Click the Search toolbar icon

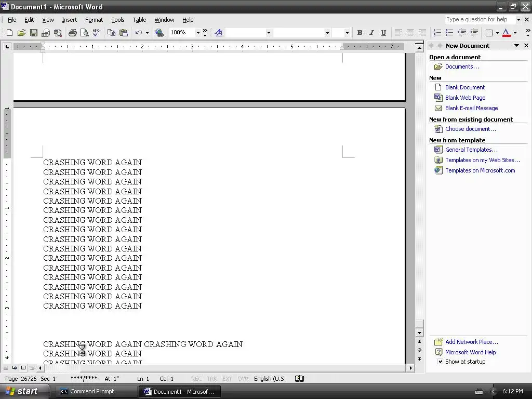tap(58, 33)
